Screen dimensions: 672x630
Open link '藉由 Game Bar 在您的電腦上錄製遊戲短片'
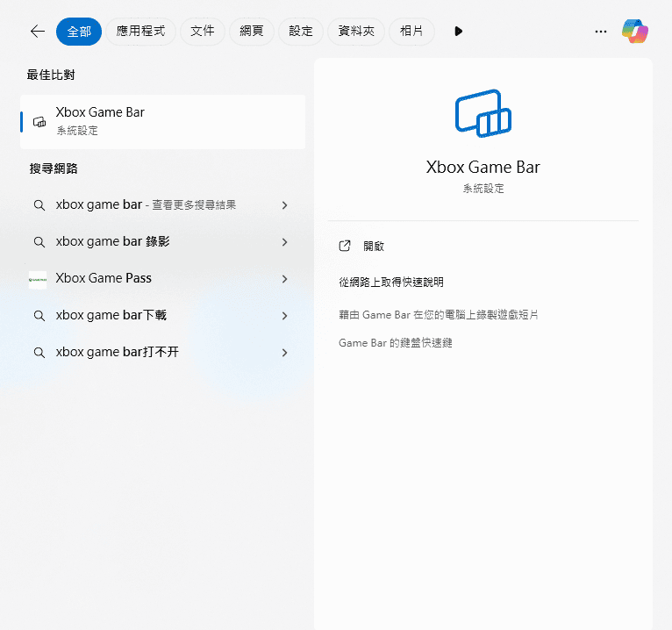[439, 315]
